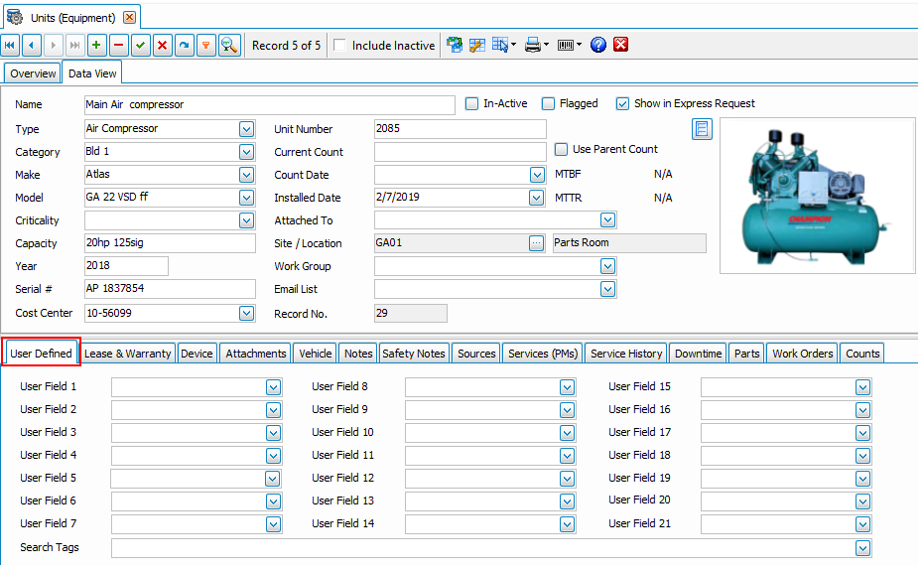Toggle the Include Inactive checkbox

pos(339,45)
